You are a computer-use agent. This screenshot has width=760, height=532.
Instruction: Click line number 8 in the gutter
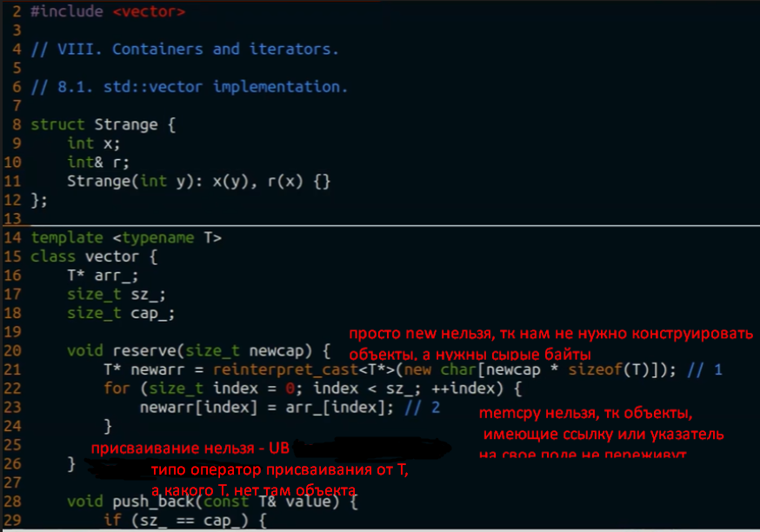coord(17,124)
